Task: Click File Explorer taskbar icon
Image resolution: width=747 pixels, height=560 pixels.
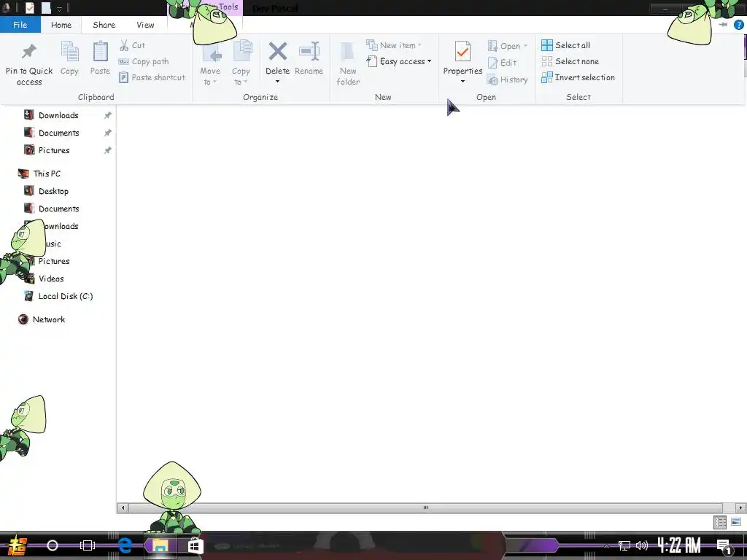Action: (160, 545)
